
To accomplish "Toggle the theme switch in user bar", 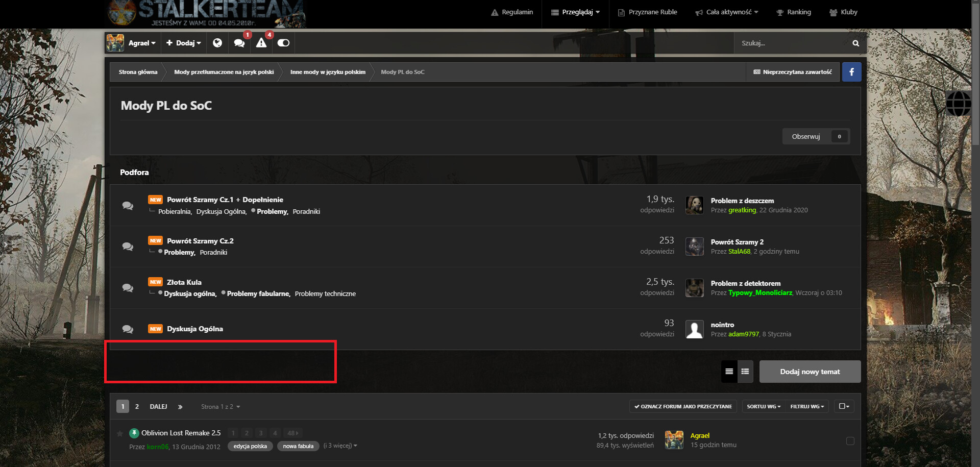I will point(283,43).
